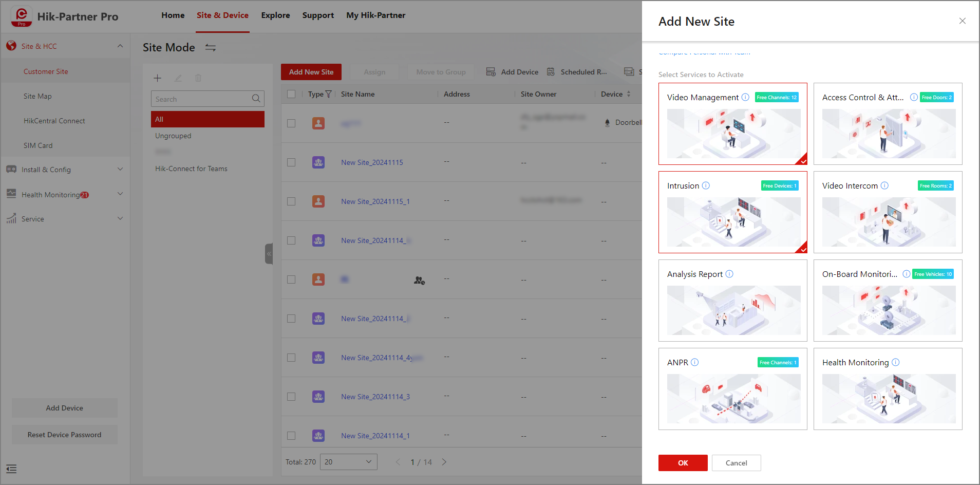Click the Type column filter funnel icon
This screenshot has width=980, height=485.
click(329, 94)
